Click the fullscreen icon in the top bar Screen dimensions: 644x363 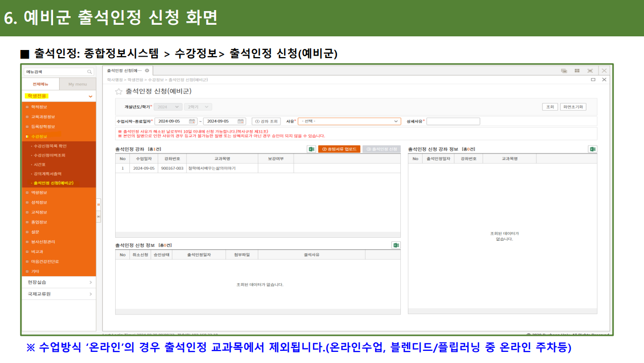(x=590, y=71)
